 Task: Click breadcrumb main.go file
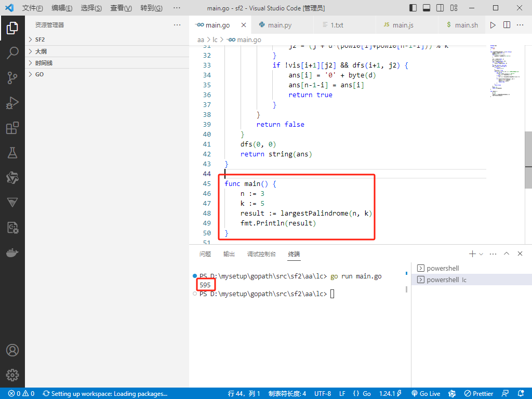click(x=245, y=39)
